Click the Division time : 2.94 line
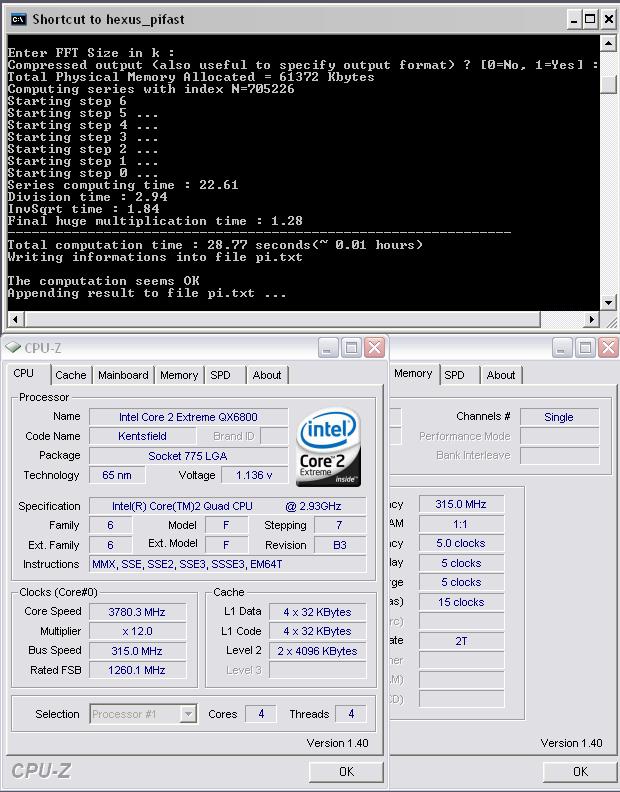Screen dimensions: 620x792 87,197
